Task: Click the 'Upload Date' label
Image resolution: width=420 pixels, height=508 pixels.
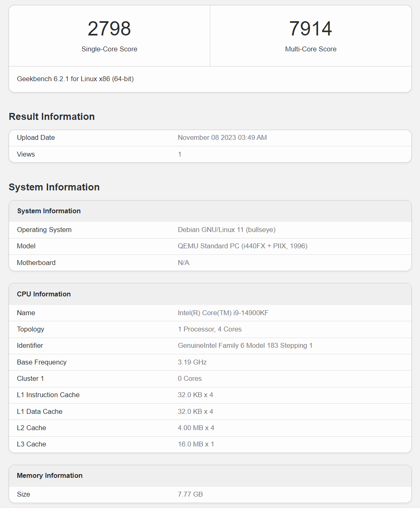Action: [36, 137]
